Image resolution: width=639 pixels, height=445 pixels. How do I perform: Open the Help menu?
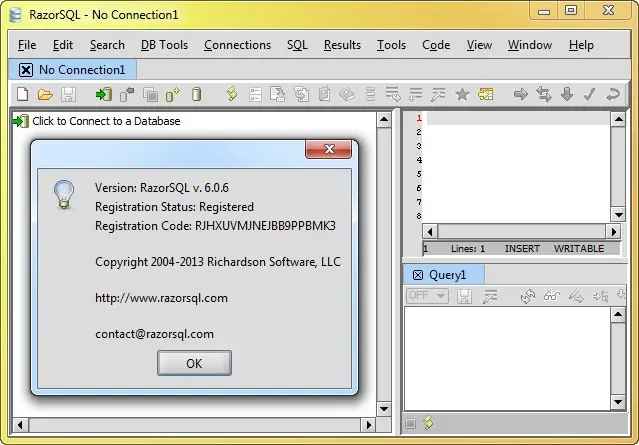581,45
